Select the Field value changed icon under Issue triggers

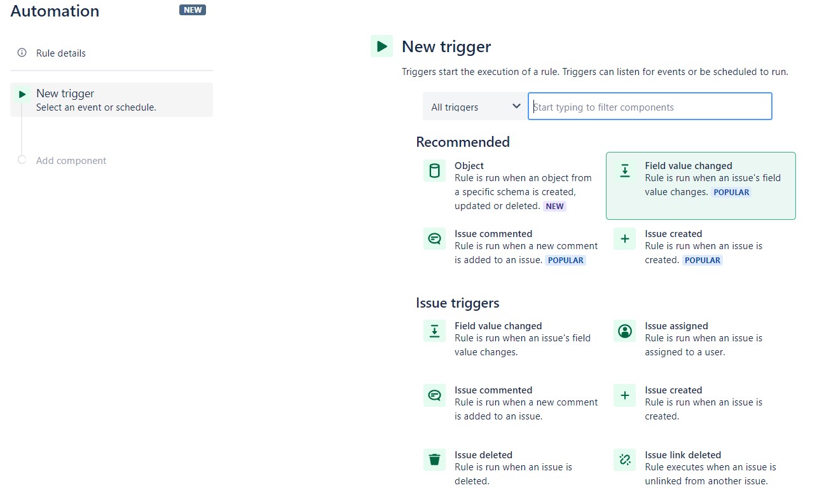click(x=434, y=330)
